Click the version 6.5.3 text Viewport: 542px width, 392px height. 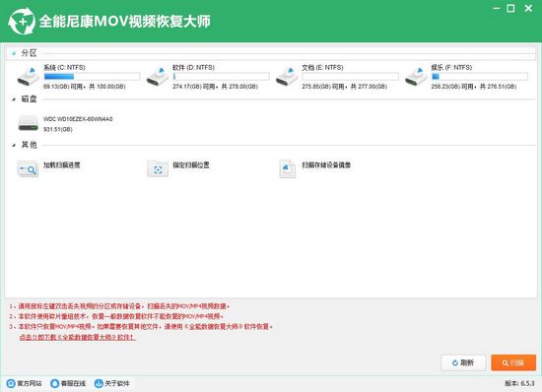(x=519, y=383)
